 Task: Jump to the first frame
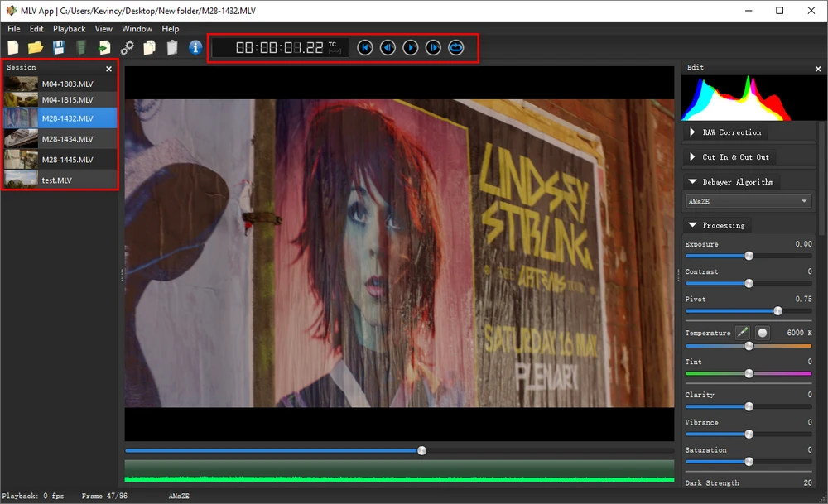point(365,47)
